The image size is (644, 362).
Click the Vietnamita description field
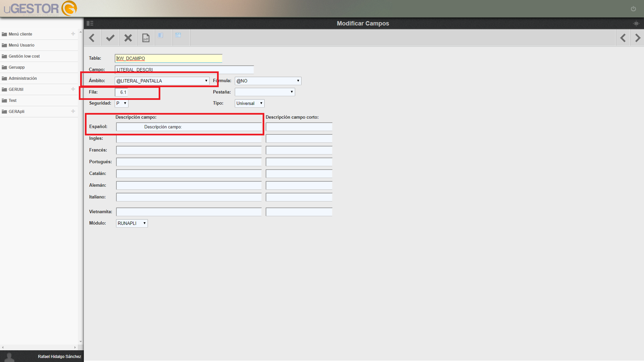pos(189,212)
